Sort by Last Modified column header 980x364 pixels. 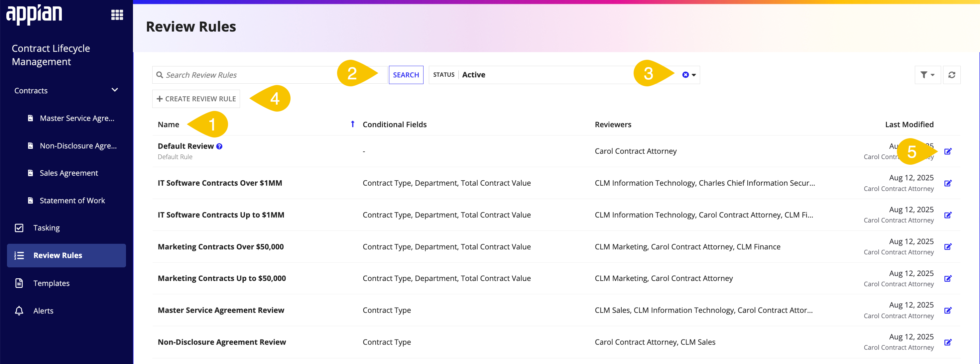(909, 124)
